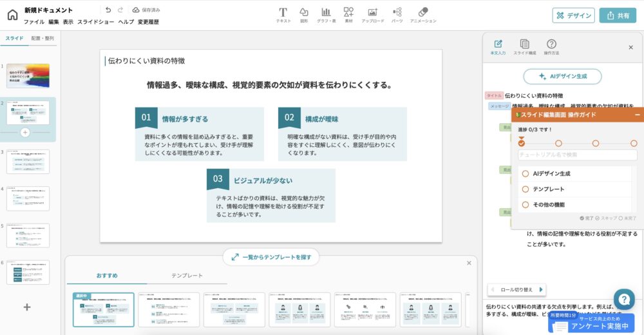This screenshot has width=644, height=335.
Task: Switch to the 配置・整列 tab
Action: [x=43, y=39]
